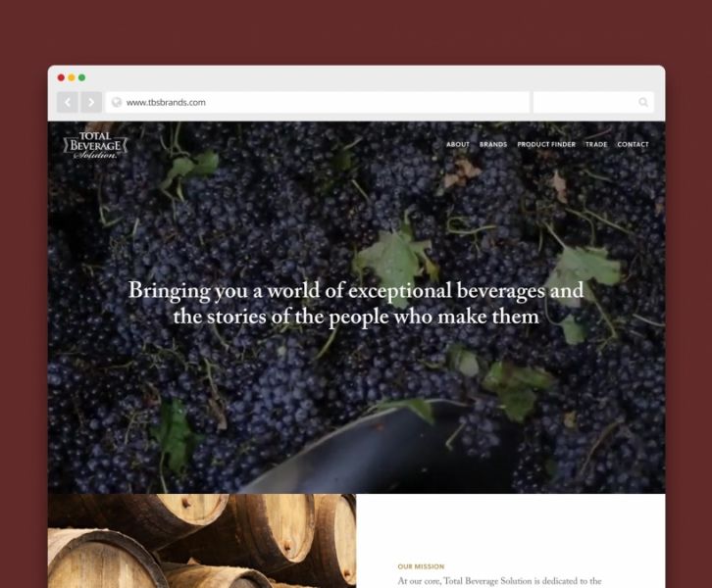Click the wooden barrels image
Screen dimensions: 712x588
pos(202,541)
